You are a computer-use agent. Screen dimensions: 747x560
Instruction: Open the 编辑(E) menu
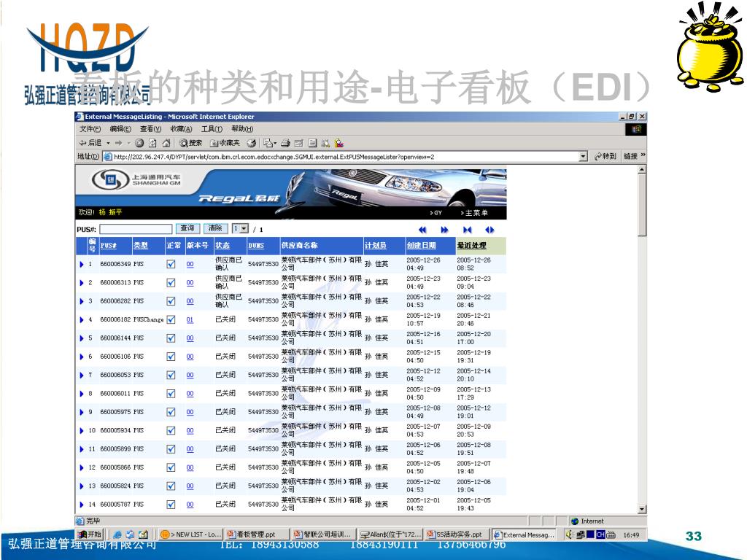(120, 129)
